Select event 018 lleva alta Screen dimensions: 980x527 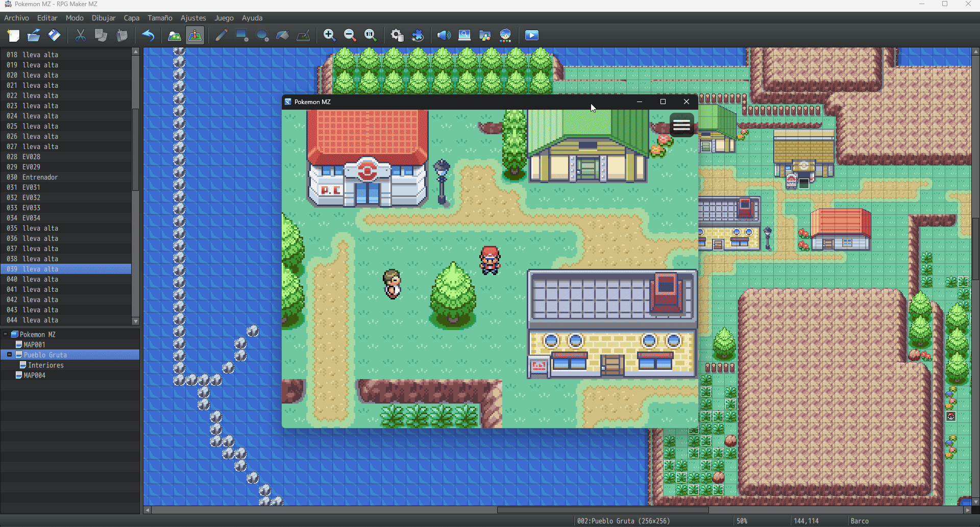tap(66, 55)
